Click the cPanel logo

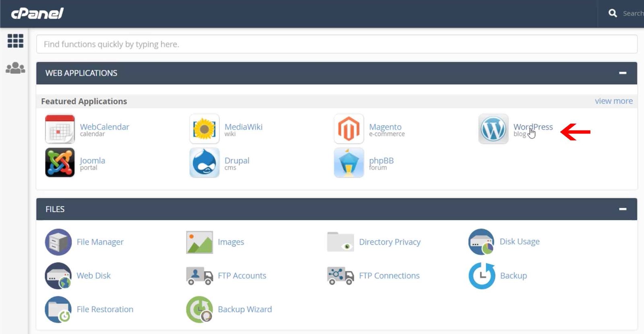(x=37, y=14)
